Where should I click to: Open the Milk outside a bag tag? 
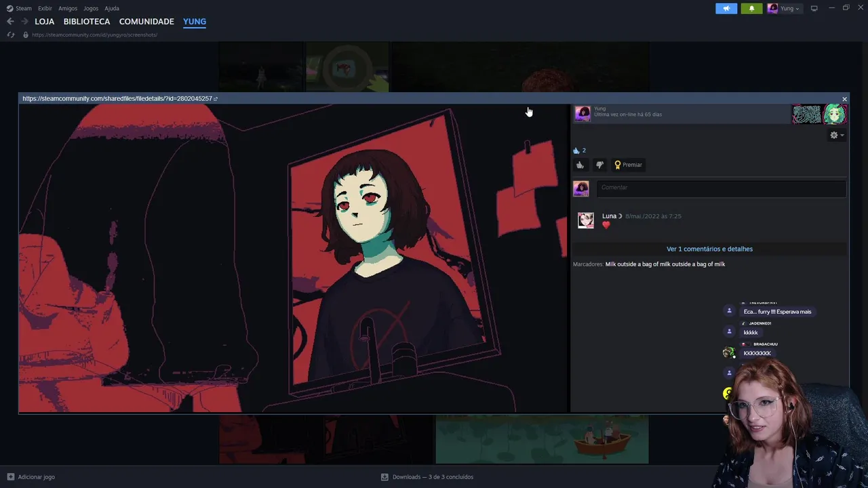click(665, 264)
